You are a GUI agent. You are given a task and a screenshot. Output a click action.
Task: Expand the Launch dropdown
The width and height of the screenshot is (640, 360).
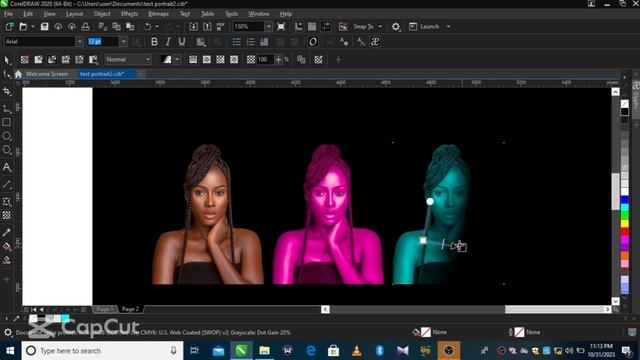448,27
